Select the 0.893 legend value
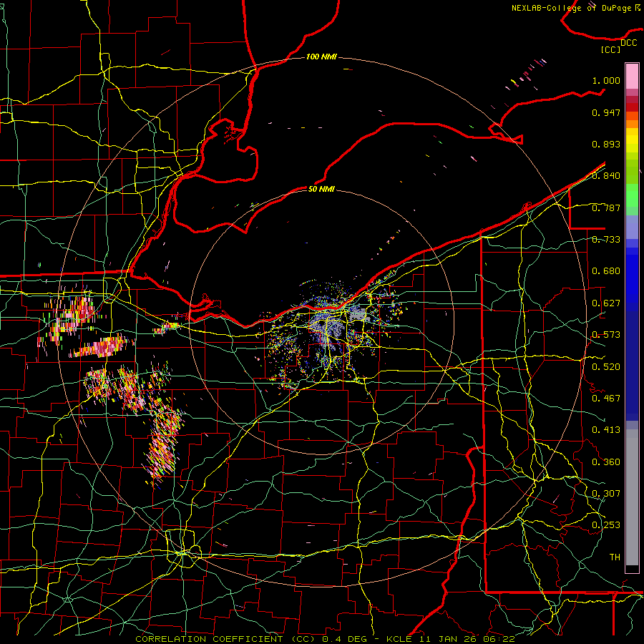 coord(606,144)
